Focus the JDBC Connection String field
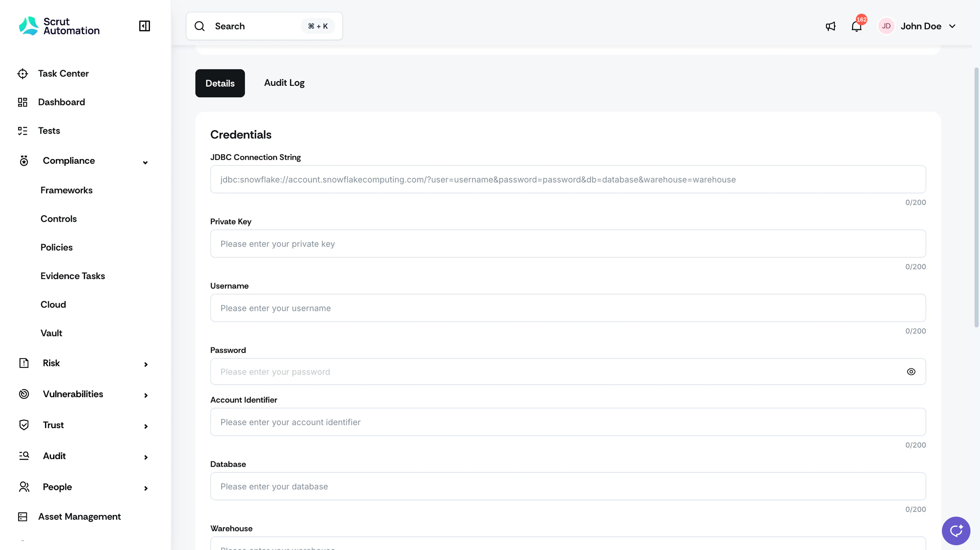The height and width of the screenshot is (550, 980). click(x=568, y=179)
